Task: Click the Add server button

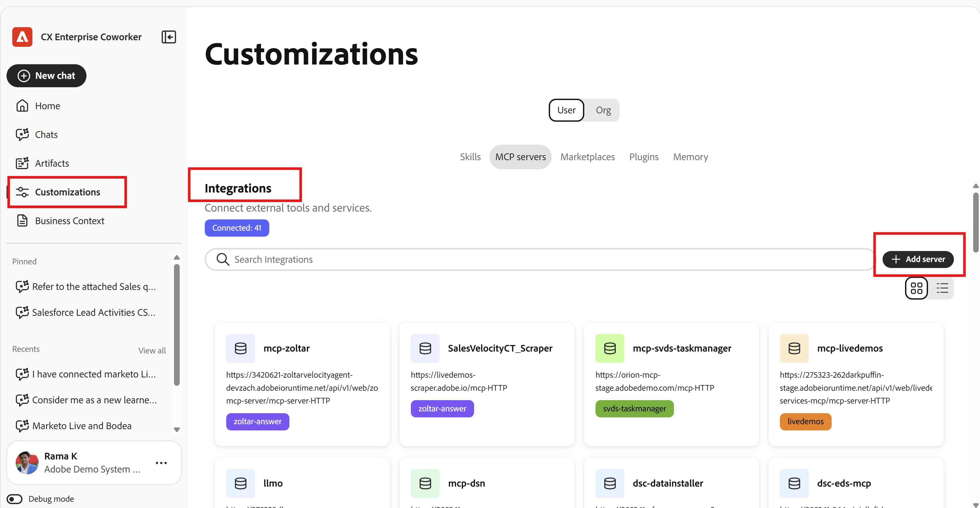Action: click(x=918, y=259)
